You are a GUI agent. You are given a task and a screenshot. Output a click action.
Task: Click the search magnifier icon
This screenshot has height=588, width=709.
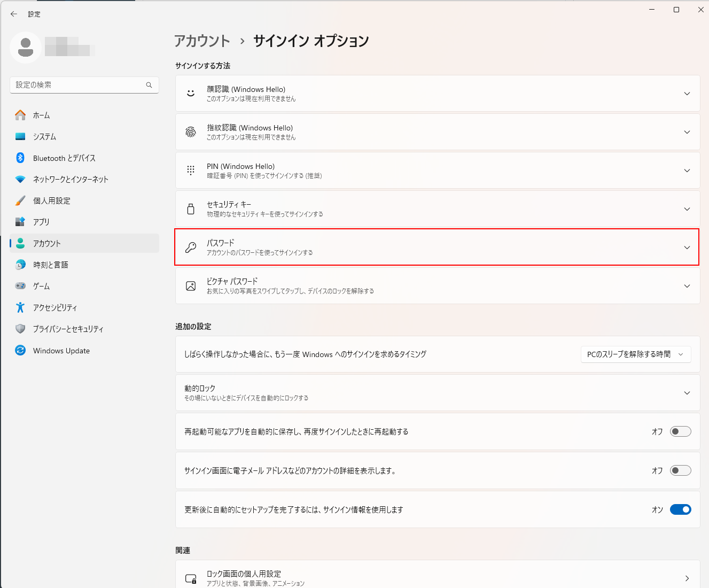pos(149,85)
